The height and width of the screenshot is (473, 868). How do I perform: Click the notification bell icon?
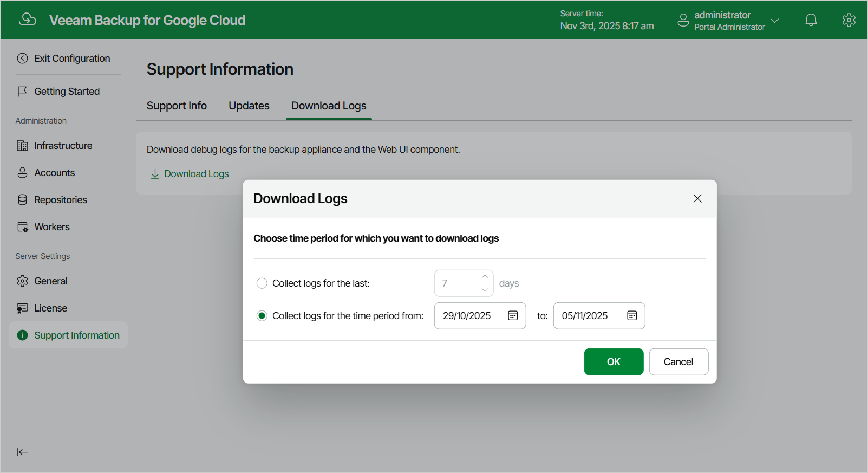tap(811, 20)
